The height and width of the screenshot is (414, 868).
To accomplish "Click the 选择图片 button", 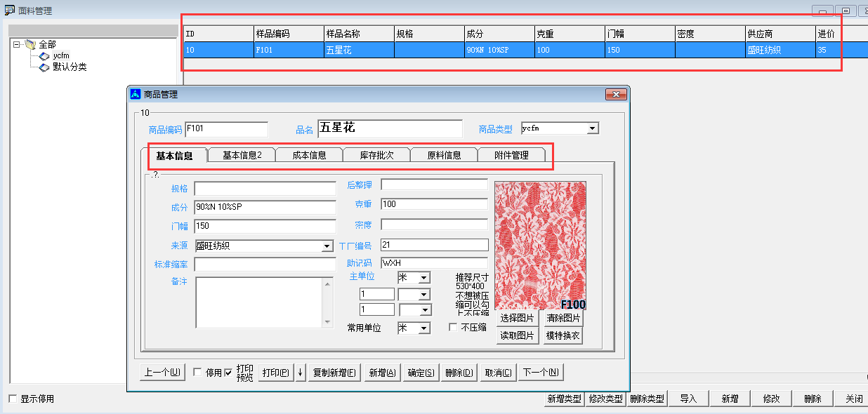I will point(518,318).
